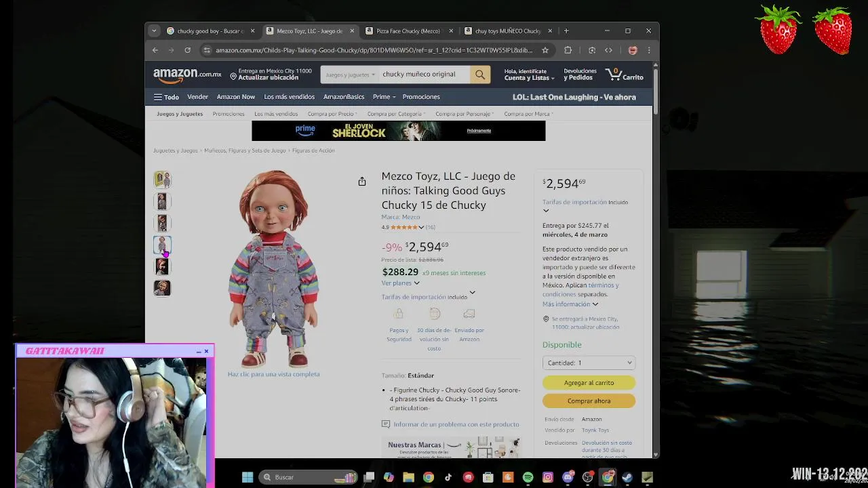Image resolution: width=868 pixels, height=488 pixels.
Task: Expand the star rating breakdown chevron
Action: coord(421,227)
